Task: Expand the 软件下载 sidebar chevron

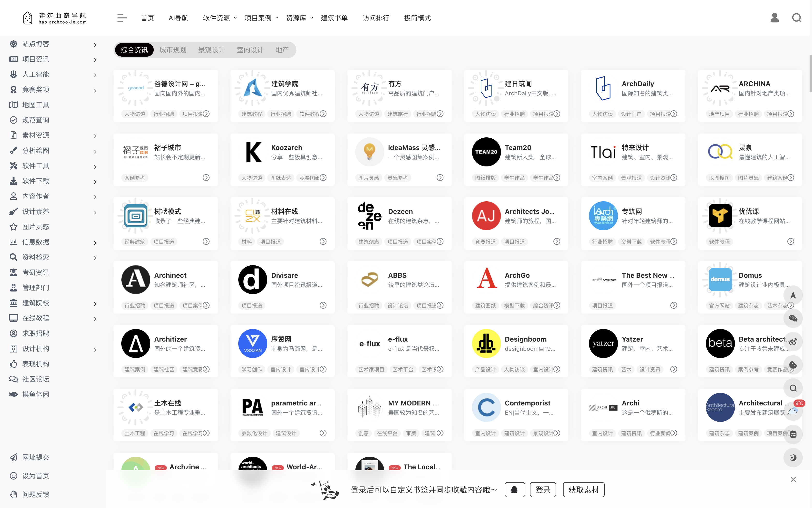Action: 95,182
